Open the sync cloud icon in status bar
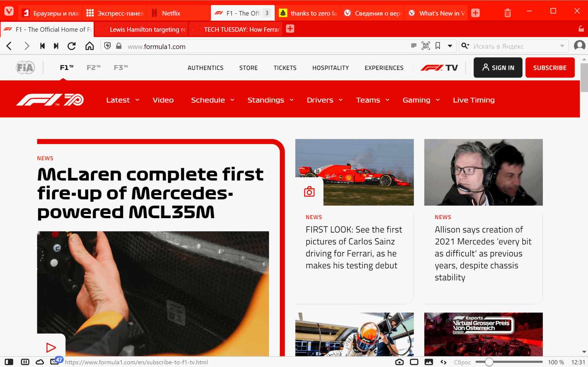The image size is (588, 367). [x=40, y=362]
